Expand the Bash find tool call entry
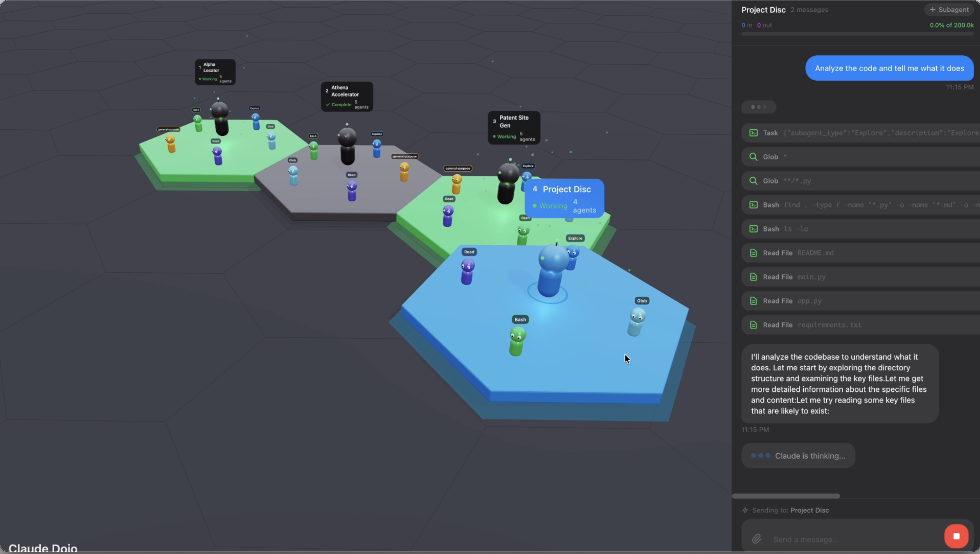 pos(857,205)
